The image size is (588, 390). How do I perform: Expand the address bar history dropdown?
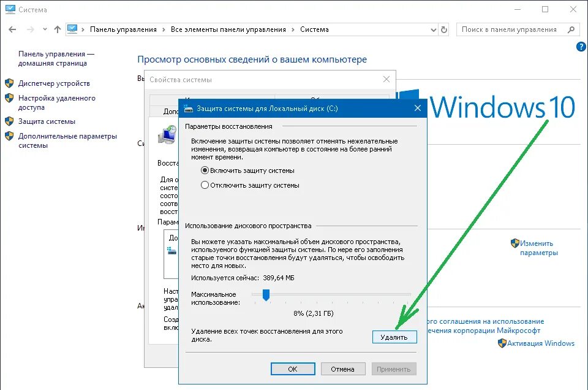(434, 29)
